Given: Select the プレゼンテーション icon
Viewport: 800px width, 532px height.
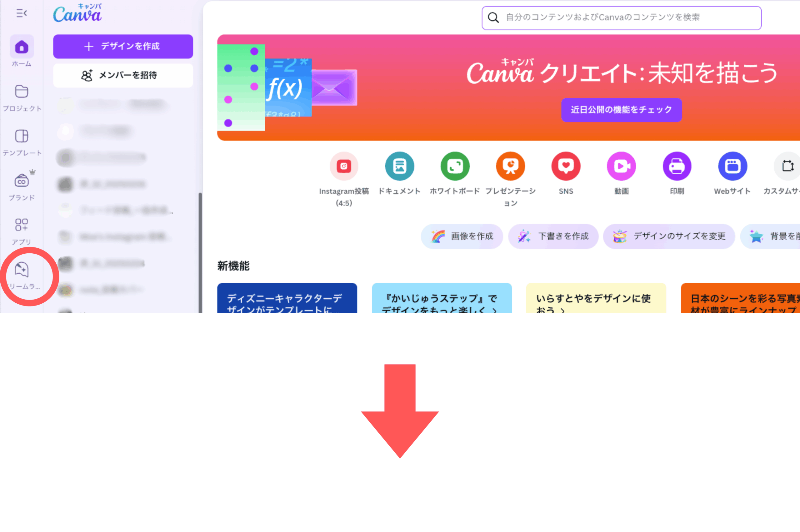Looking at the screenshot, I should (x=511, y=166).
